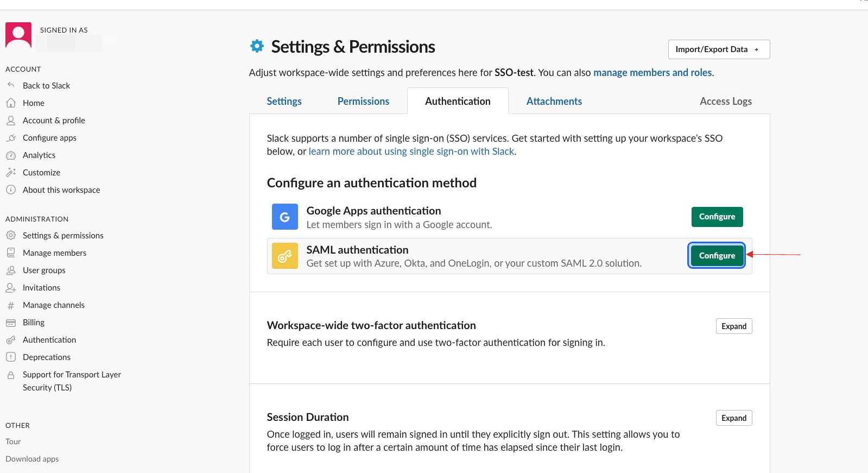Click the Deprecations warning icon
The image size is (868, 473).
(x=11, y=357)
